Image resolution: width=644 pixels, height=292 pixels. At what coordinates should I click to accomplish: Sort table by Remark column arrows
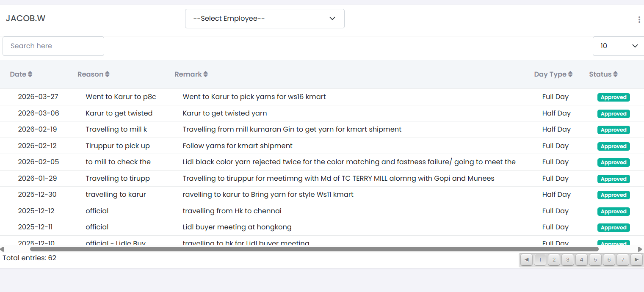tap(205, 74)
